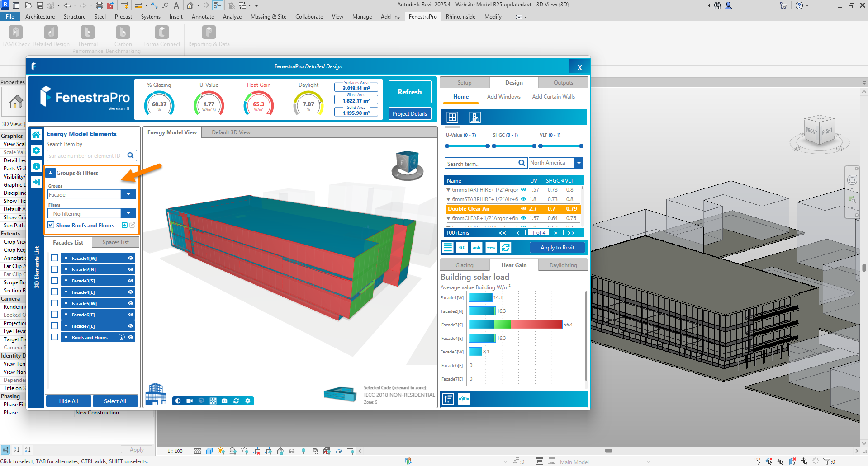Click the Project Details button
This screenshot has height=466, width=868.
point(410,114)
